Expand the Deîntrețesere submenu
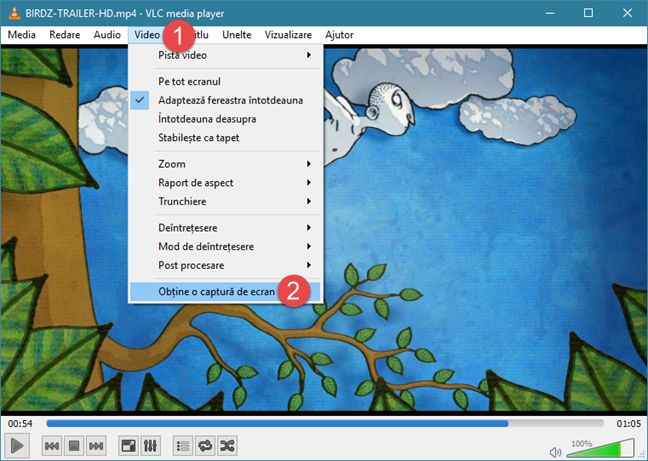This screenshot has height=461, width=648. tap(226, 228)
